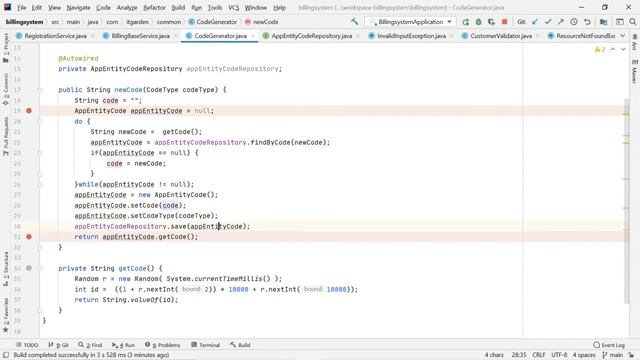640x360 pixels.
Task: Collapse the if block fold at line 23
Action: 40,153
